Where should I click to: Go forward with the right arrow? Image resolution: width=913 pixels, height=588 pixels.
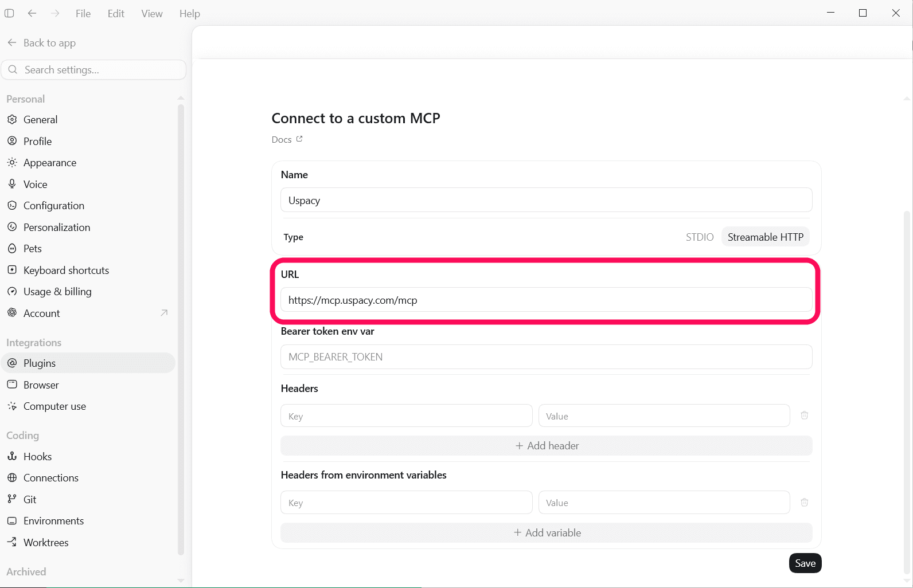[55, 13]
